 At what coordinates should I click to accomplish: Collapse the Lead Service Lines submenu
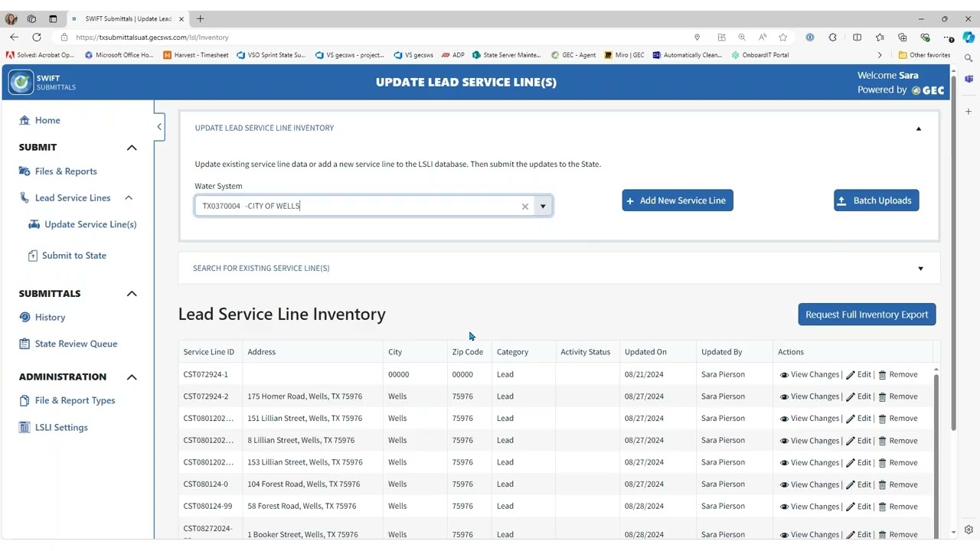129,198
